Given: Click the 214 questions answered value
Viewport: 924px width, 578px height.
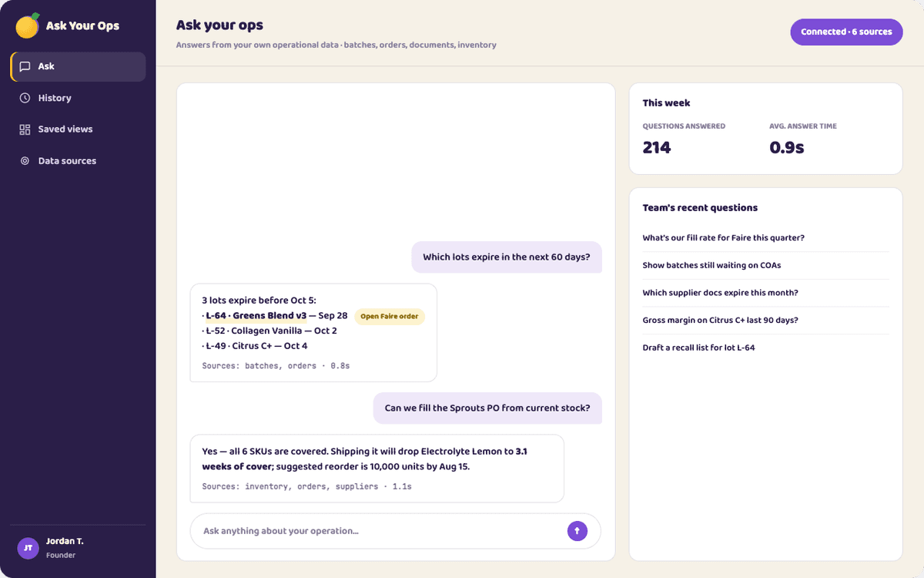Looking at the screenshot, I should [x=657, y=147].
